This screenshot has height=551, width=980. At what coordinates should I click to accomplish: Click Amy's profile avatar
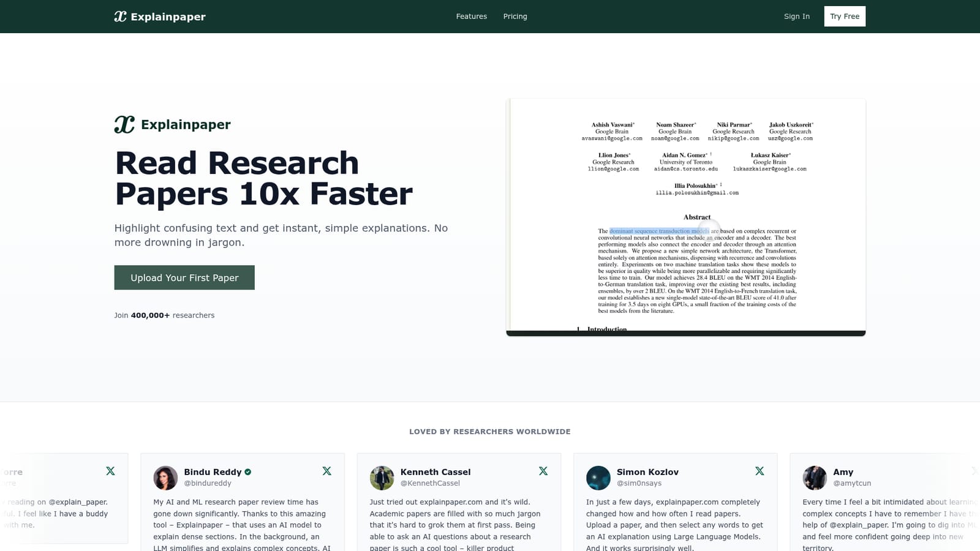pos(815,478)
